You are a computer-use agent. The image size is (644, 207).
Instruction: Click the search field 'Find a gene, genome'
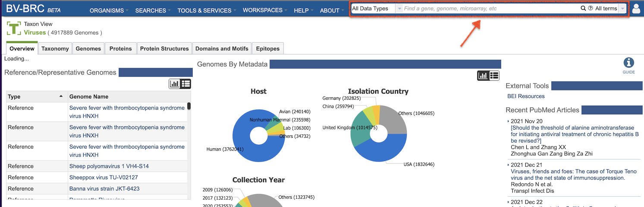(491, 9)
